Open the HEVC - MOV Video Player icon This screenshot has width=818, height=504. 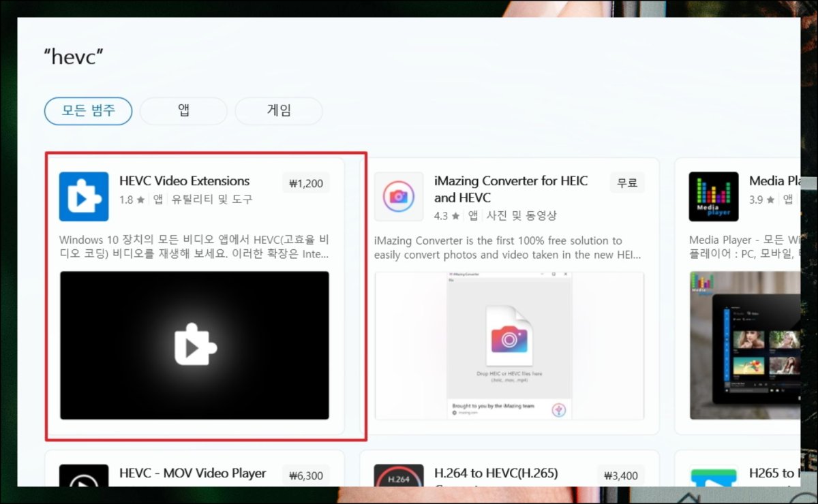[x=84, y=475]
